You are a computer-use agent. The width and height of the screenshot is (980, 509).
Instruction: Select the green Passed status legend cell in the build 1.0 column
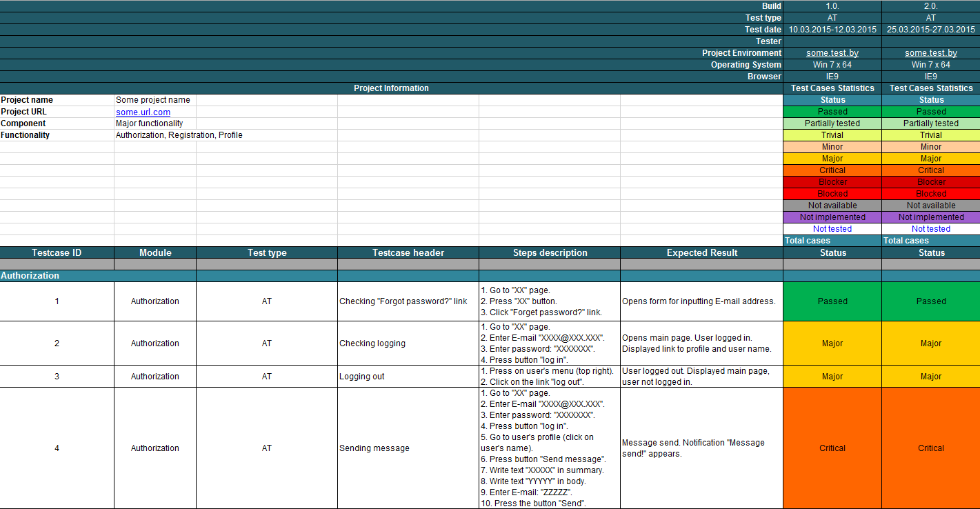coord(832,112)
